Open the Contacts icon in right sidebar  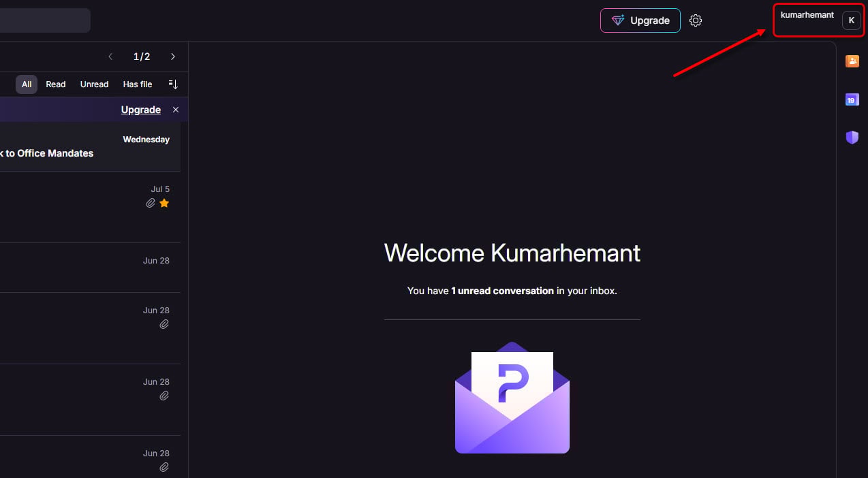(852, 61)
